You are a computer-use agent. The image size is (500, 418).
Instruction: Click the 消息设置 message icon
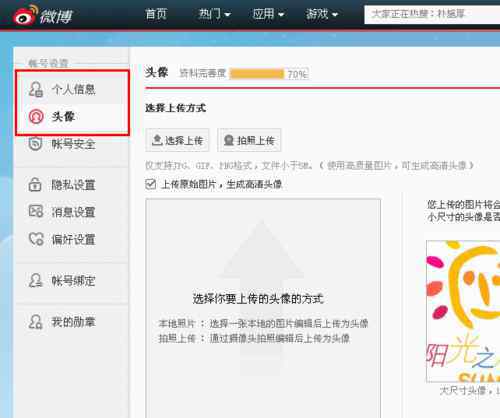36,211
